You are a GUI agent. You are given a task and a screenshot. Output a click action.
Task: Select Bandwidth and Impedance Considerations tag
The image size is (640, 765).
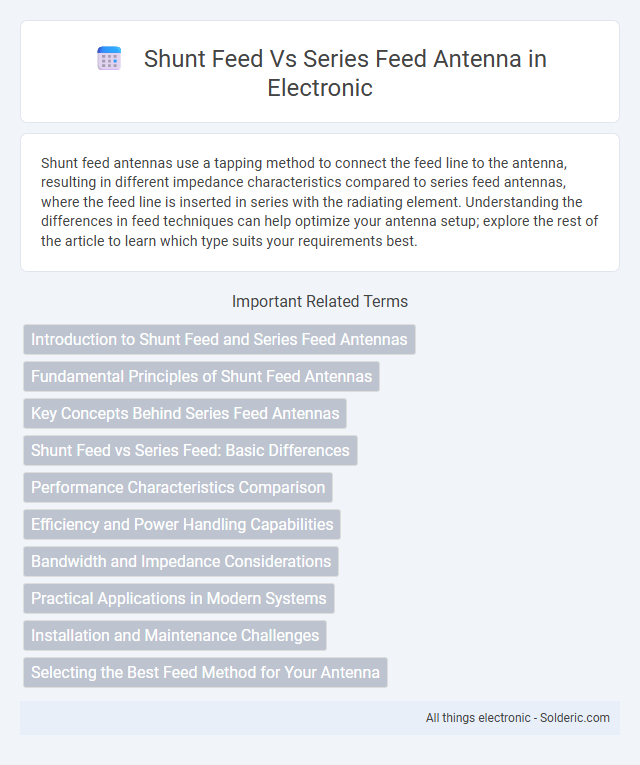click(181, 562)
